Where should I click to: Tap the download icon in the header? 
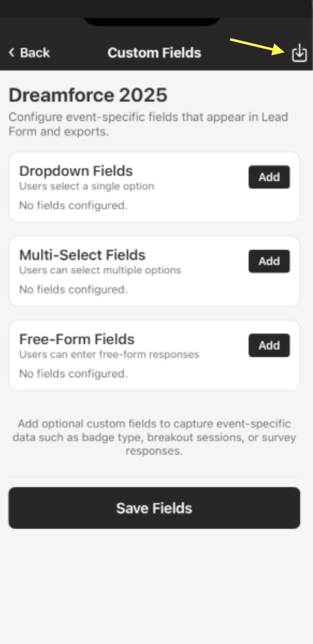pyautogui.click(x=299, y=53)
